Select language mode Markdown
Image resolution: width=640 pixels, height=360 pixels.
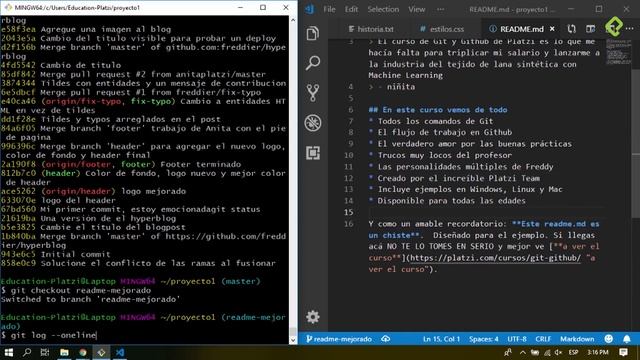tap(577, 339)
